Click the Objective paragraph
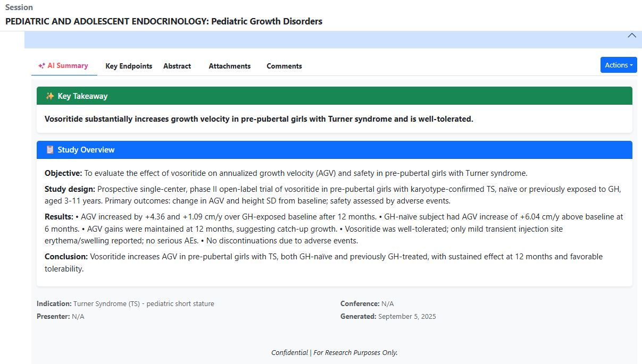This screenshot has width=642, height=364. pos(286,173)
